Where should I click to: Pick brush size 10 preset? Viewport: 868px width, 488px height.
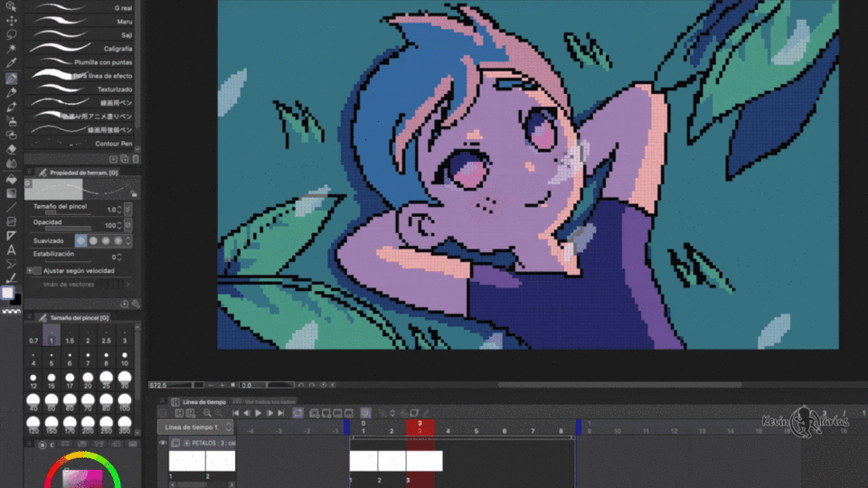(125, 359)
